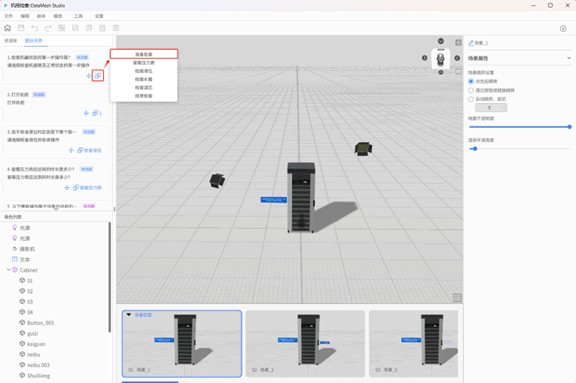Choose 查看压力表 in the popup list

[144, 62]
